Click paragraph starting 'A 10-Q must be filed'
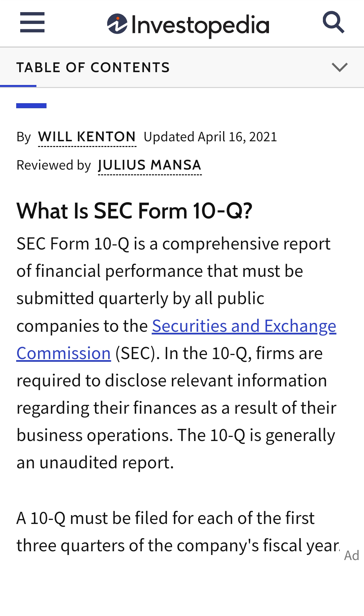The width and height of the screenshot is (364, 616). pos(178,532)
